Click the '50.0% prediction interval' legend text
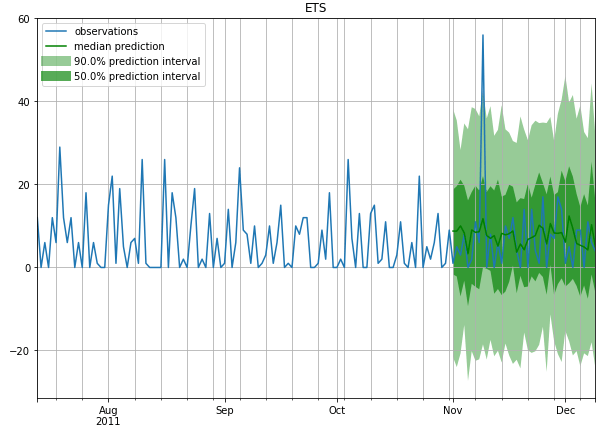 click(x=137, y=77)
